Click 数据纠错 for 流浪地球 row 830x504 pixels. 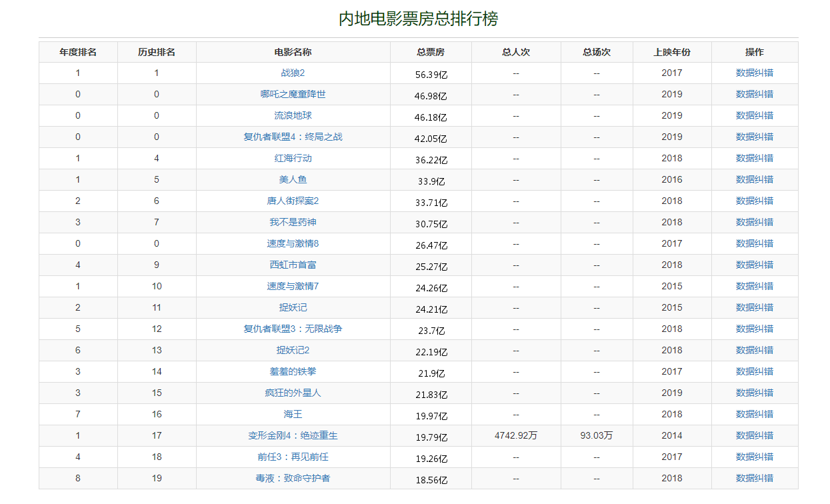pos(755,116)
